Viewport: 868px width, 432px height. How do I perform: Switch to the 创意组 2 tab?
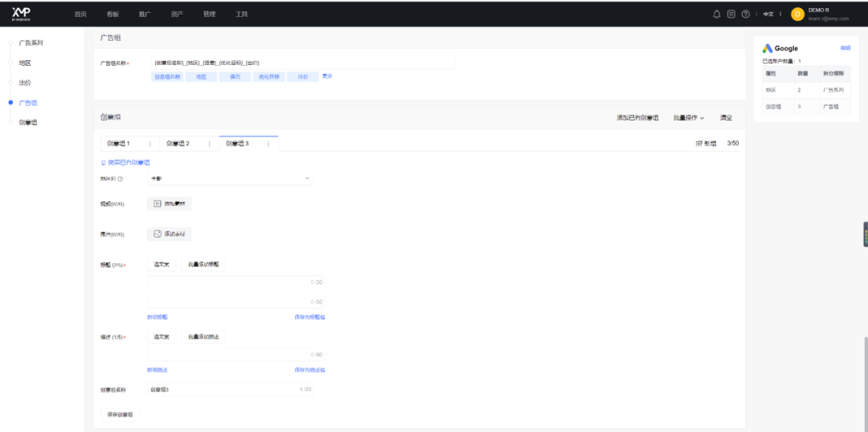pos(178,144)
